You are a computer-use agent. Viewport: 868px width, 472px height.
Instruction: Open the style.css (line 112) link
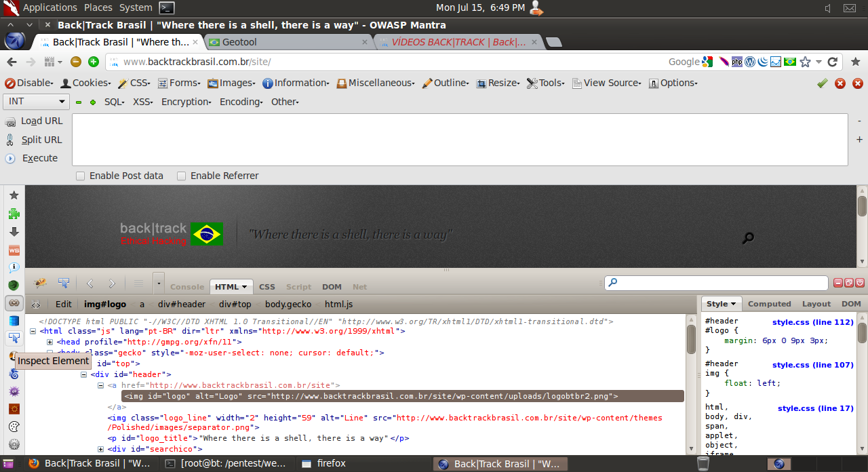coord(812,322)
